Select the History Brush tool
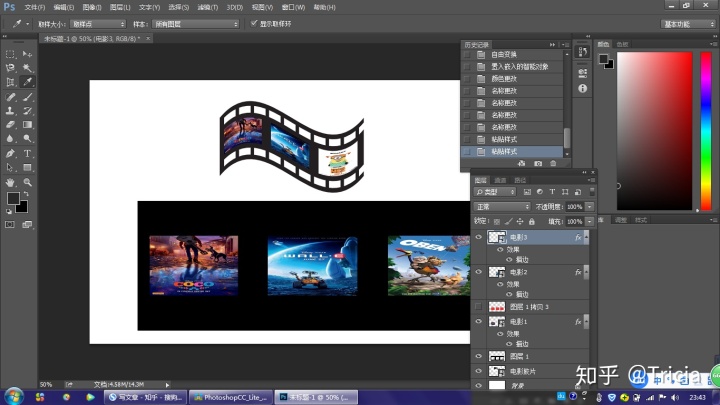This screenshot has width=720, height=405. tap(28, 111)
